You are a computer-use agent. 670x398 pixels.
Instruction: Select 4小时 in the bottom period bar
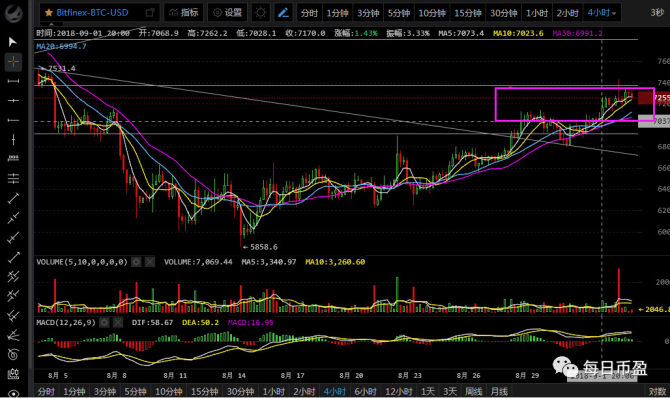point(334,391)
